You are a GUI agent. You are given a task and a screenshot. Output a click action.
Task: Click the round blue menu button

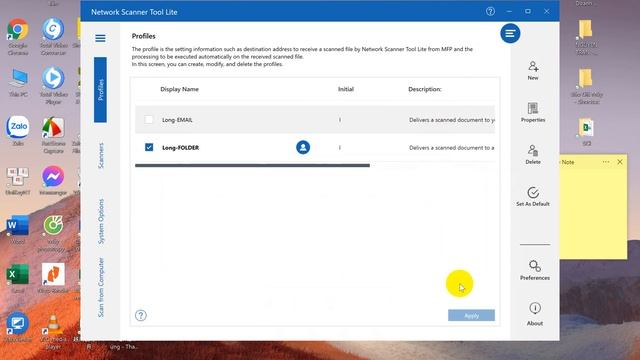(x=510, y=33)
